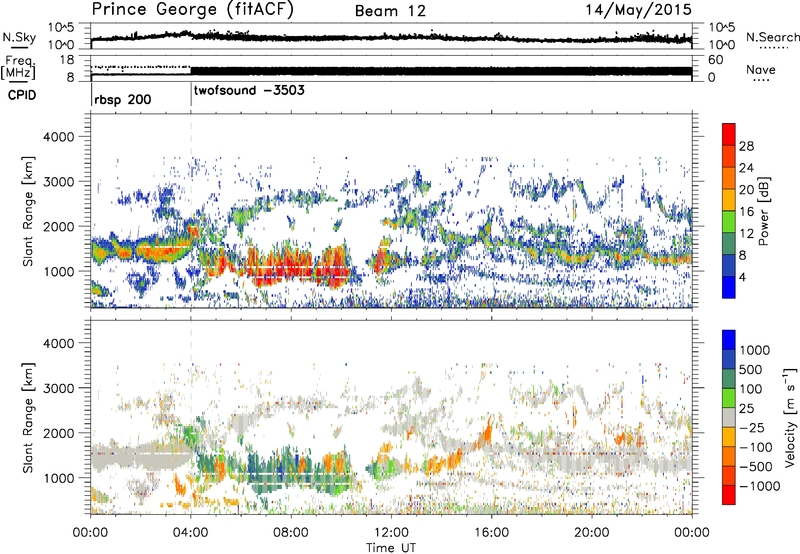Screen dimensions: 800x554
Task: Click the "Velocity [m s-1]" colorbar title
Action: 790,417
